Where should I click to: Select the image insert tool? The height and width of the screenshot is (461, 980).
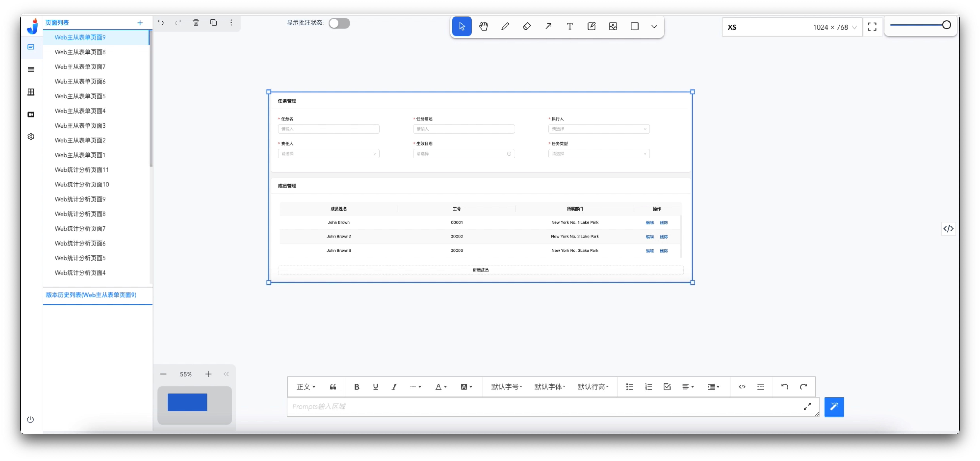click(613, 26)
